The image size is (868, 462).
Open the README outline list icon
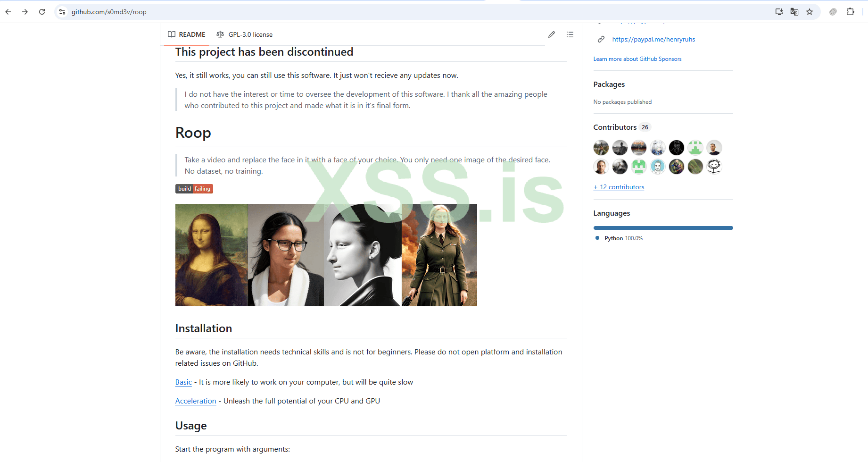[x=570, y=34]
